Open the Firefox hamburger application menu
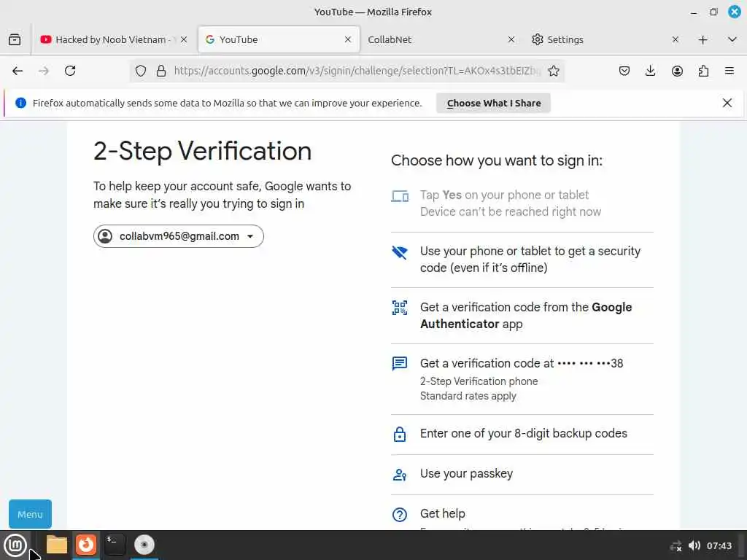This screenshot has width=747, height=560. (x=729, y=71)
